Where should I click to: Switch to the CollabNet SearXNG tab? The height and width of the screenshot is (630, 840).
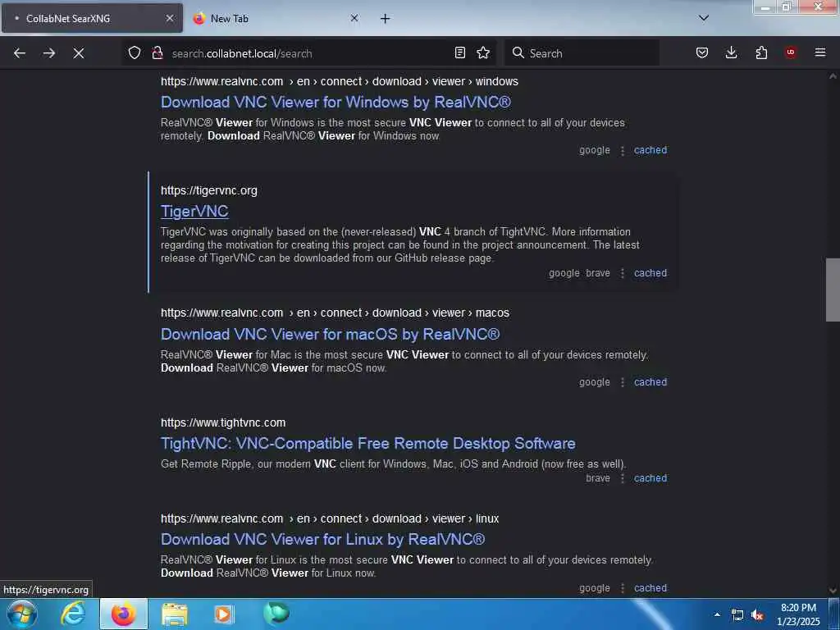pos(92,18)
